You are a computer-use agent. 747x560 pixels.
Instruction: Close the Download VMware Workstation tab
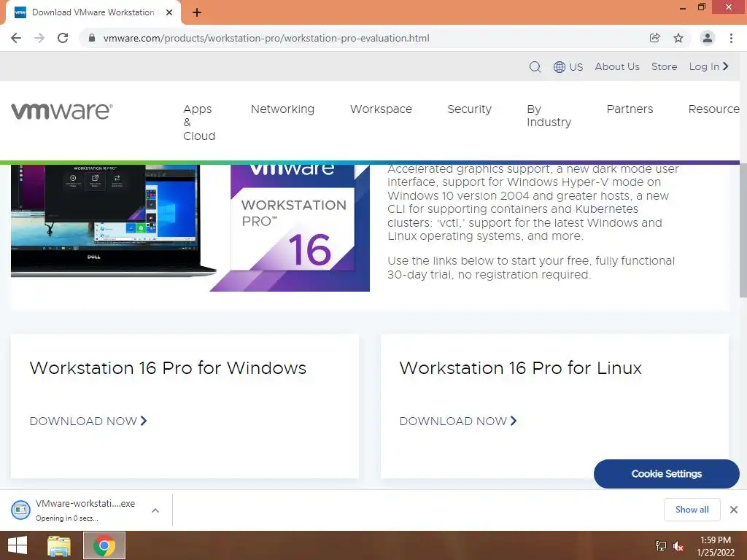tap(169, 12)
